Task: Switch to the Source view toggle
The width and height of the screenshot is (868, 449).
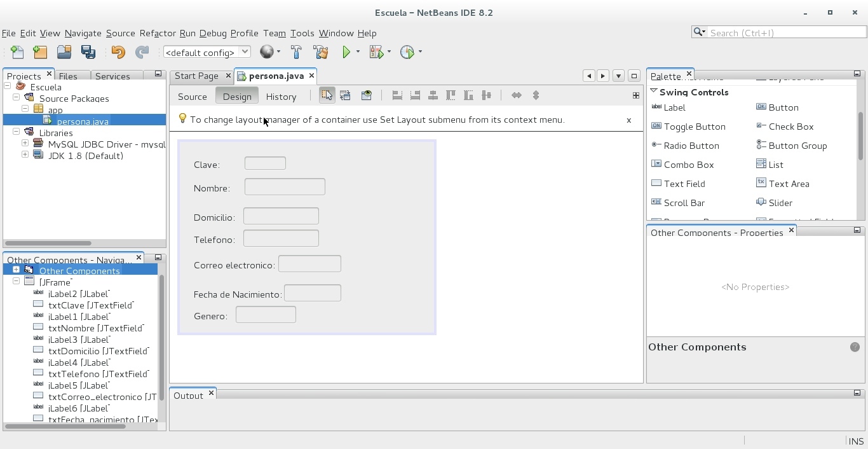Action: pos(192,96)
